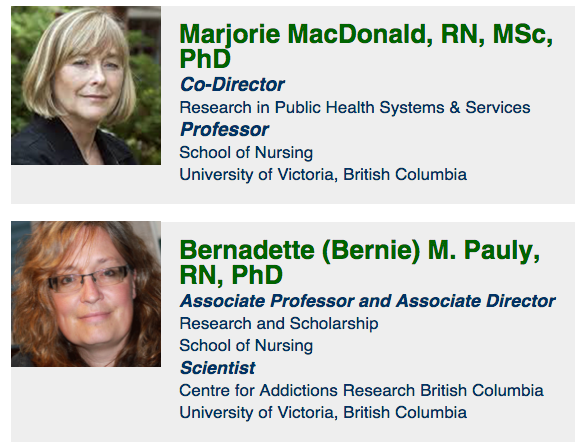Click the Scientist title text
582x447 pixels.
coord(218,368)
